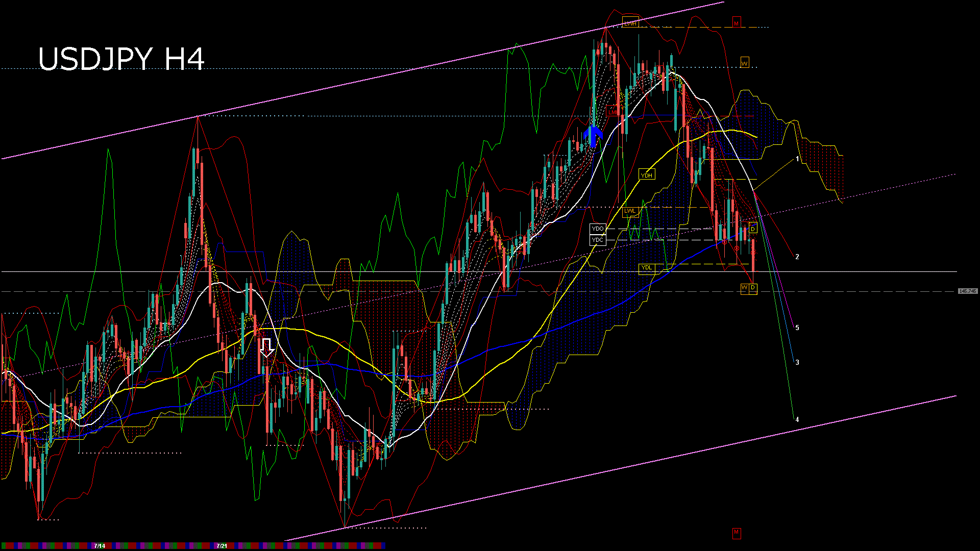Select projection line label 4
This screenshot has height=551, width=980.
pyautogui.click(x=797, y=419)
